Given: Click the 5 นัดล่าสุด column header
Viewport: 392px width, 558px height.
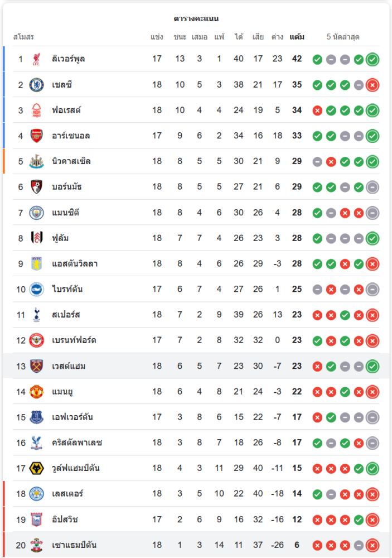Looking at the screenshot, I should click(343, 37).
